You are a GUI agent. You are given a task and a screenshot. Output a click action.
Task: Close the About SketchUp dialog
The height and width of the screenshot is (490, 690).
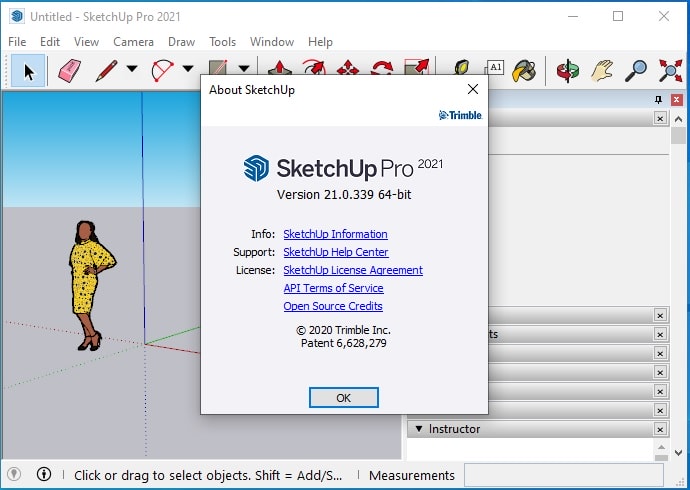(473, 89)
